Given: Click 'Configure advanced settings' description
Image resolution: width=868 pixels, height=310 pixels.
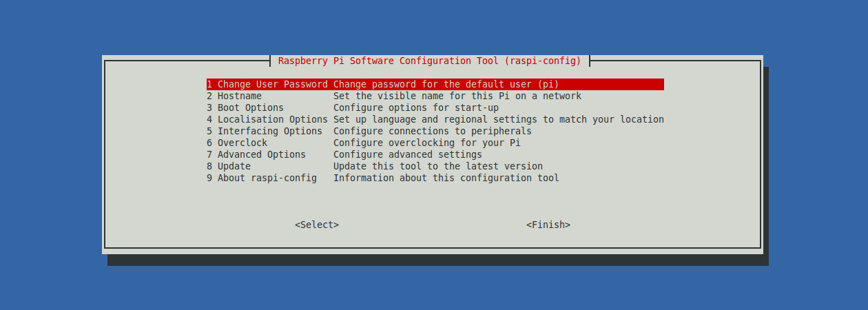Looking at the screenshot, I should coord(407,154).
